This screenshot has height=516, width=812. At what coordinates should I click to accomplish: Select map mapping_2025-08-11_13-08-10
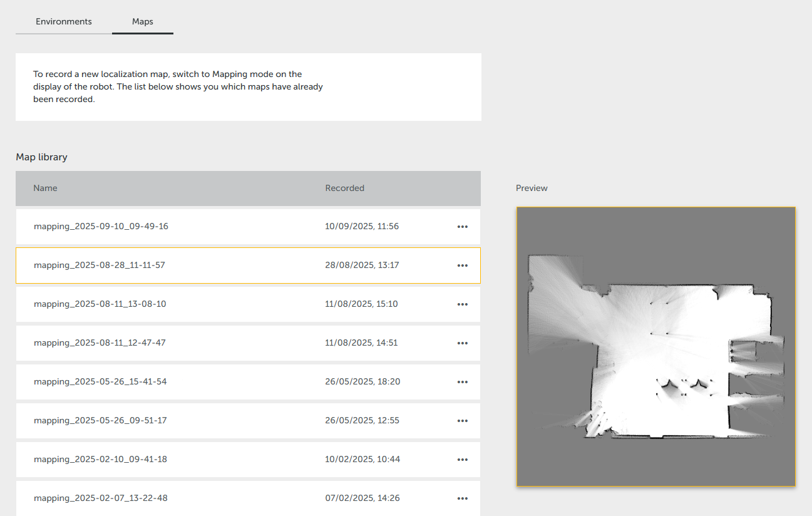click(248, 304)
